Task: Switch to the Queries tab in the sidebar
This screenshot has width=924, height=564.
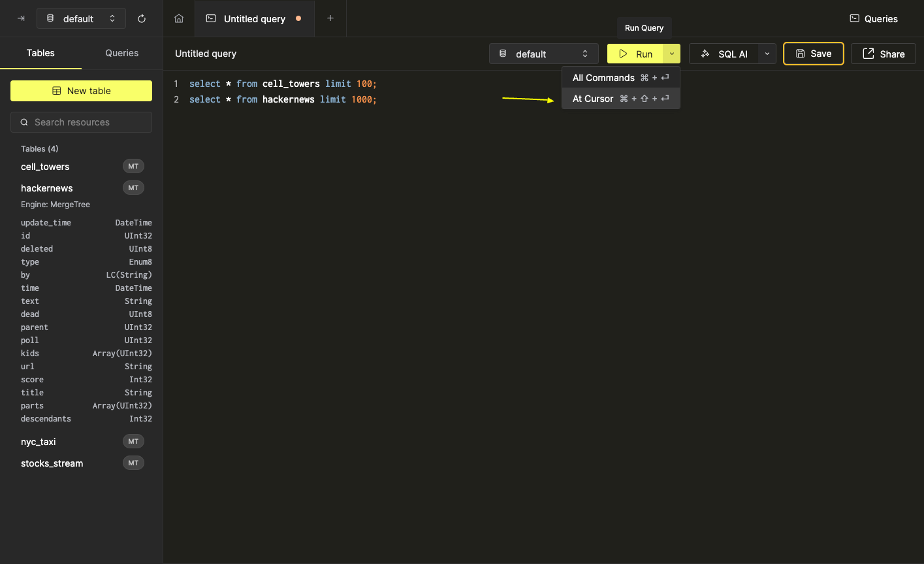Action: [121, 53]
